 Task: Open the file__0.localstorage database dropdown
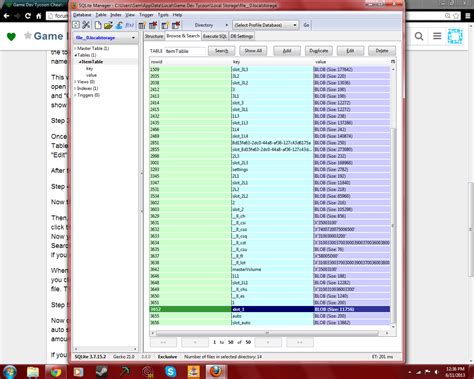click(105, 38)
